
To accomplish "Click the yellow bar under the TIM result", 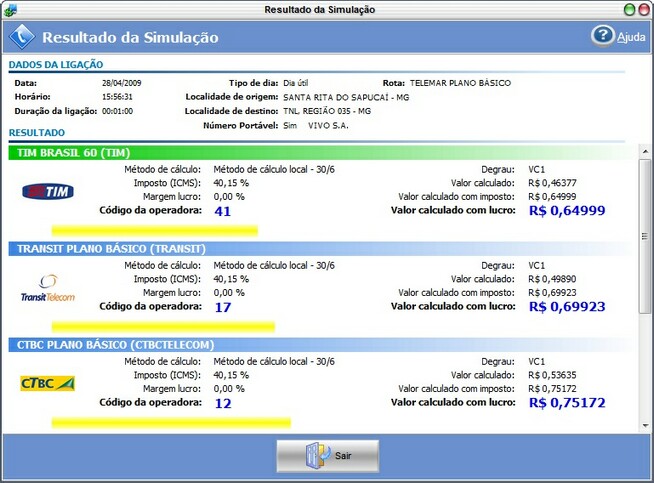I will (155, 230).
